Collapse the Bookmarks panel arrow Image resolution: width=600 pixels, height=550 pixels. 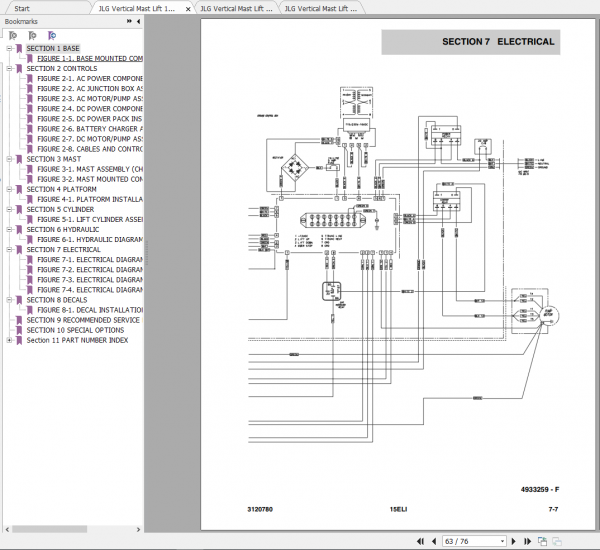pyautogui.click(x=138, y=21)
